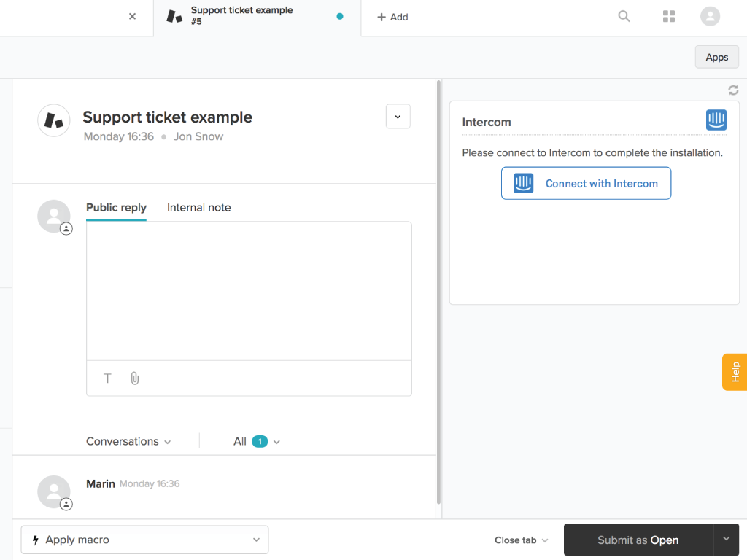Toggle the Apps panel button

(716, 57)
